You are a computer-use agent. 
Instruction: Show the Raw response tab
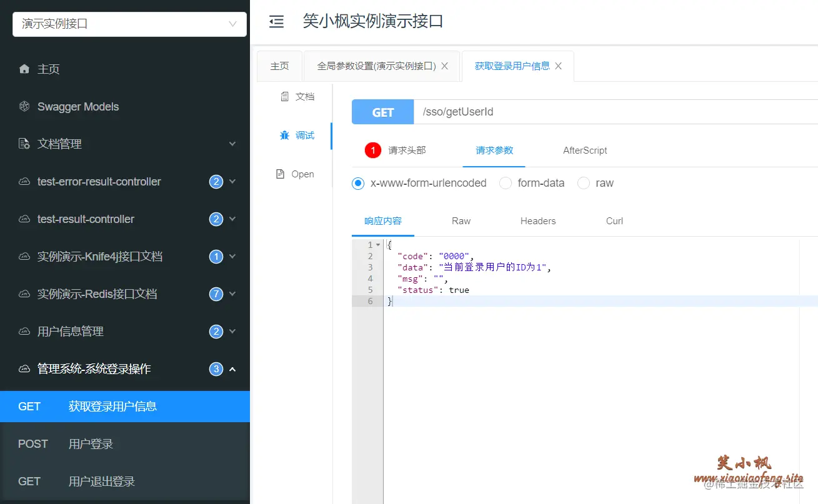pos(461,221)
